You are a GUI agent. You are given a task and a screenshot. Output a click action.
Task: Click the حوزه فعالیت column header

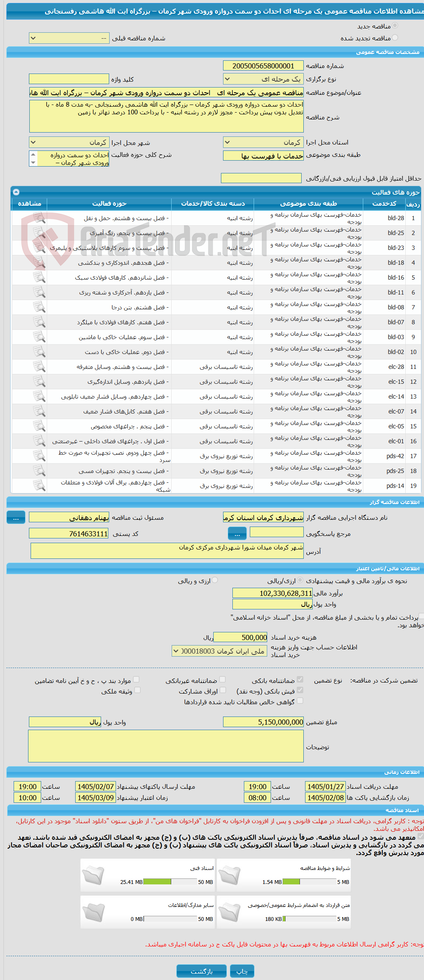click(109, 204)
